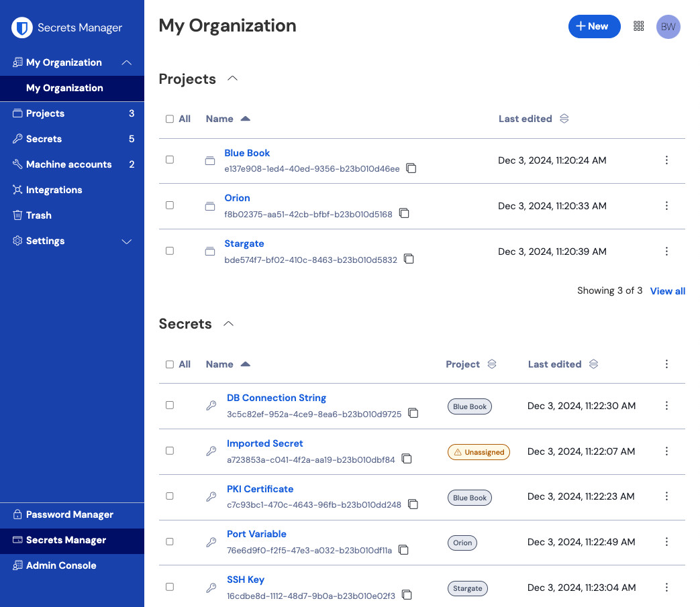
Task: Switch to Password Manager
Action: (69, 514)
